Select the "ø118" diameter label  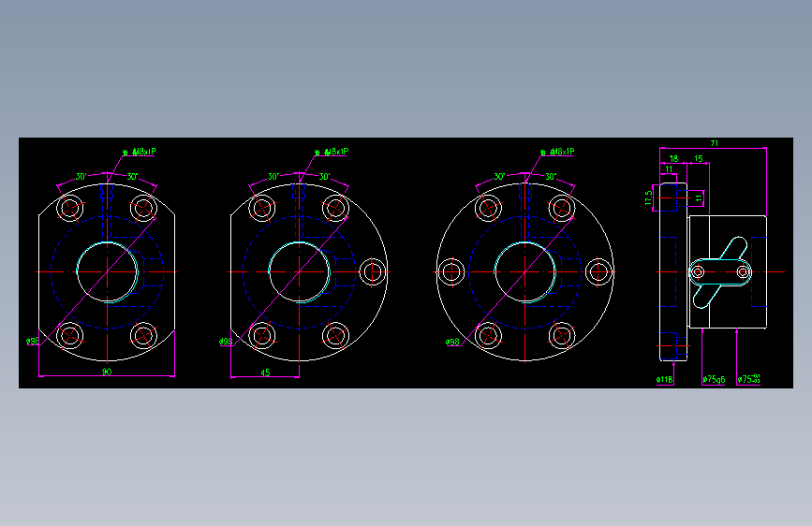(664, 379)
